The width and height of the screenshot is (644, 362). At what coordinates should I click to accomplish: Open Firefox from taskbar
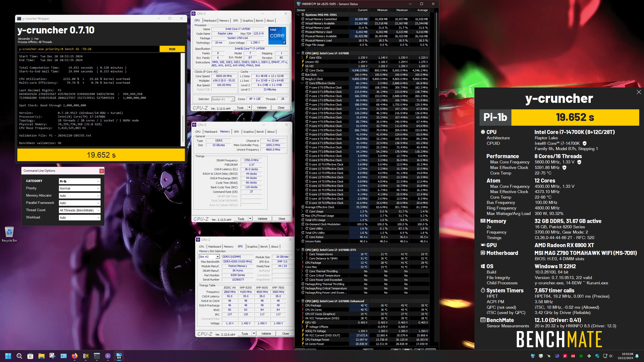(x=74, y=356)
